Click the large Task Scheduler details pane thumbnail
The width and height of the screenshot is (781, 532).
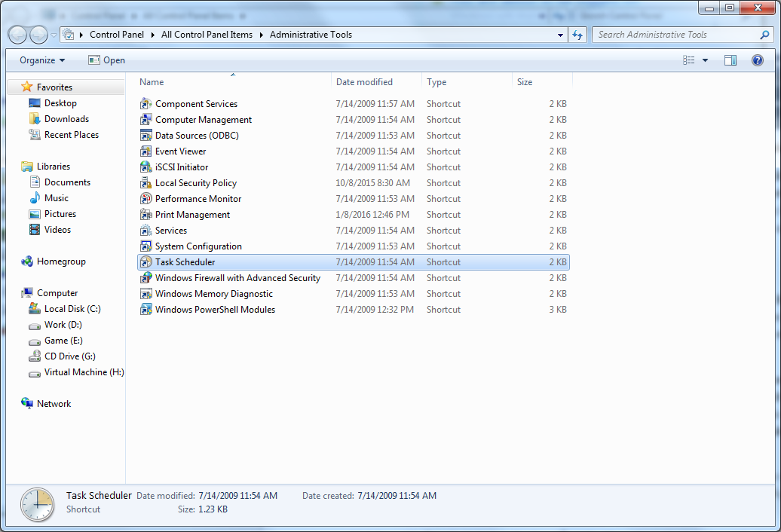pyautogui.click(x=37, y=504)
